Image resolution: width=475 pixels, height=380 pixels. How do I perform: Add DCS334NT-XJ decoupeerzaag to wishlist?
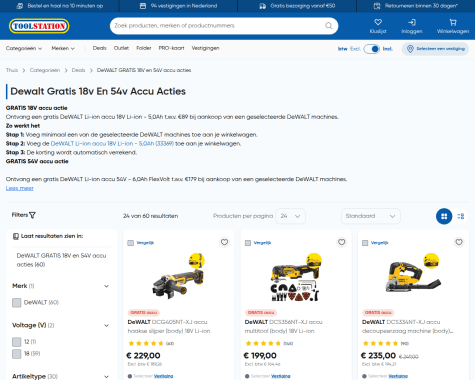(x=459, y=242)
